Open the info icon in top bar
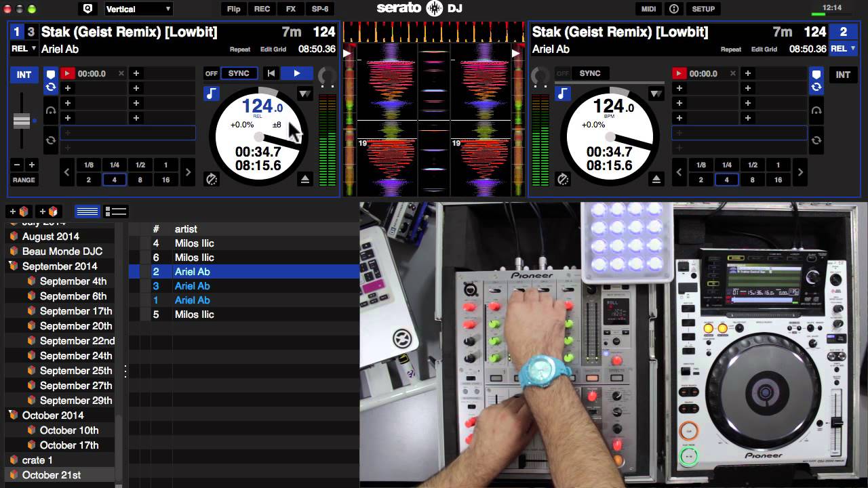Screen dimensions: 868x488 coord(674,9)
